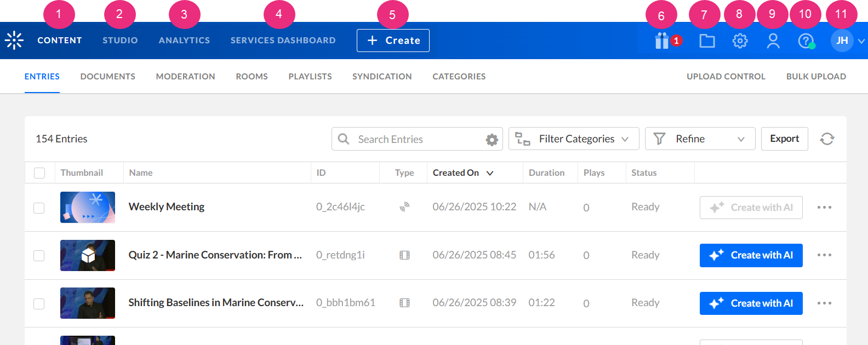Image resolution: width=868 pixels, height=345 pixels.
Task: Check the Weekly Meeting entry checkbox
Action: pyautogui.click(x=39, y=208)
